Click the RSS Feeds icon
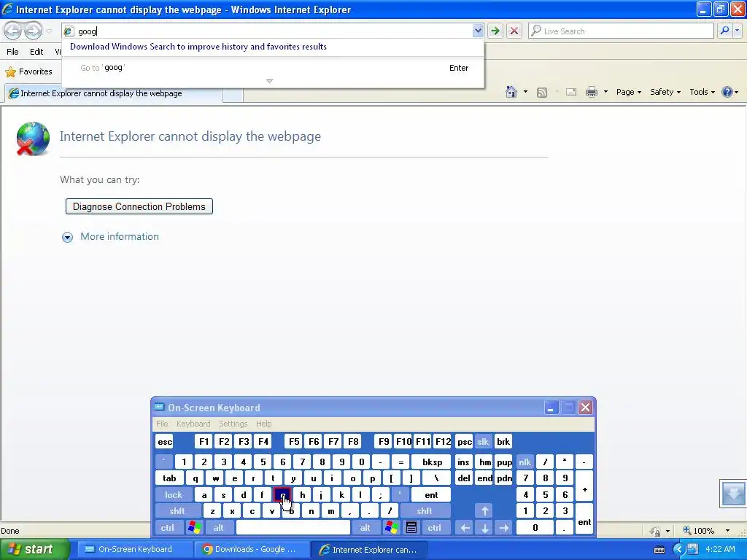 [x=542, y=93]
